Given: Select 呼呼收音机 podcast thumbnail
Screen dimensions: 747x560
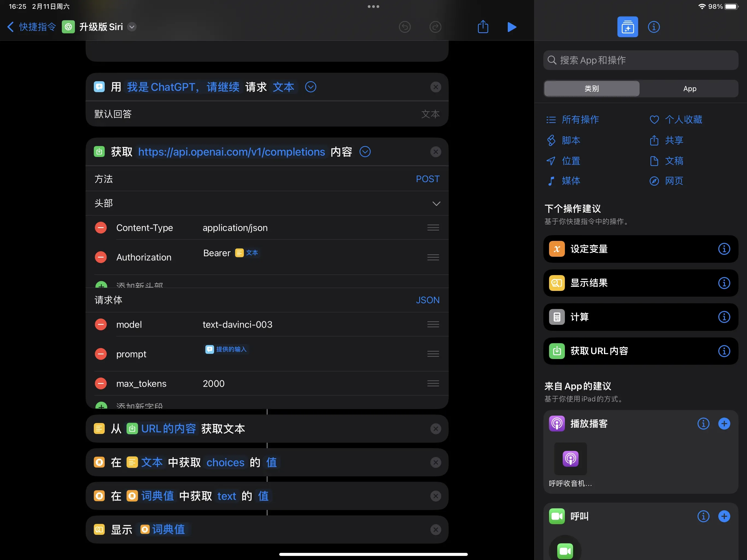Looking at the screenshot, I should click(570, 459).
